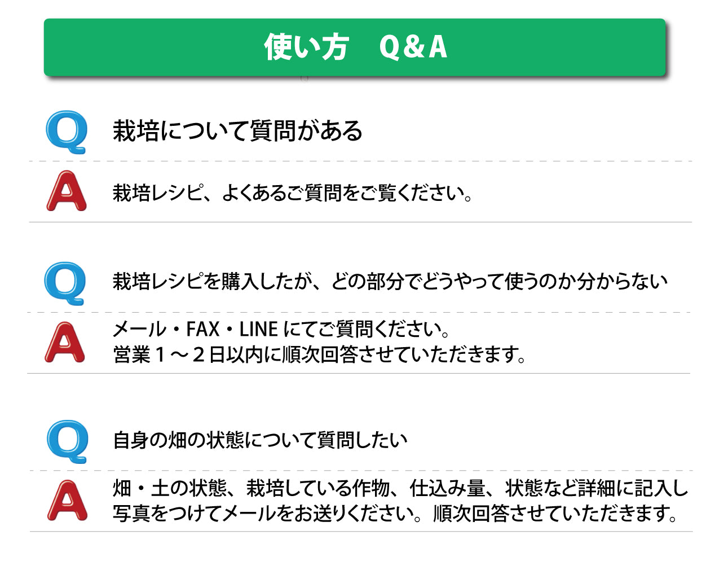The width and height of the screenshot is (728, 570).
Task: Click the Q icon beside 自身の畑の状態 question
Action: pyautogui.click(x=67, y=441)
